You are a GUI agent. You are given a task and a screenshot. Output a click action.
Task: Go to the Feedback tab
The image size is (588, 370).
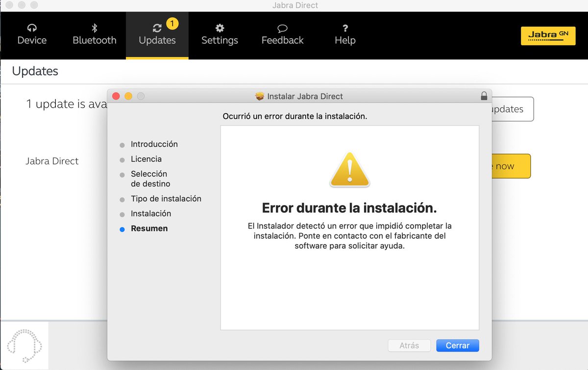pos(282,35)
